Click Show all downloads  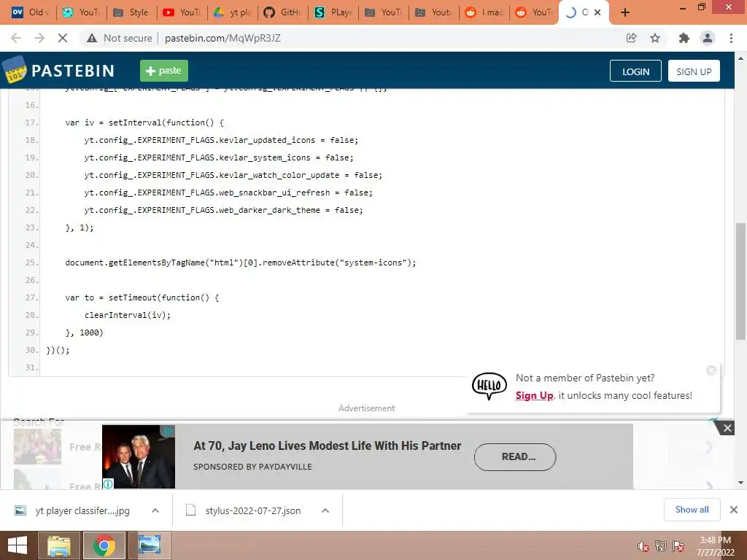coord(692,510)
